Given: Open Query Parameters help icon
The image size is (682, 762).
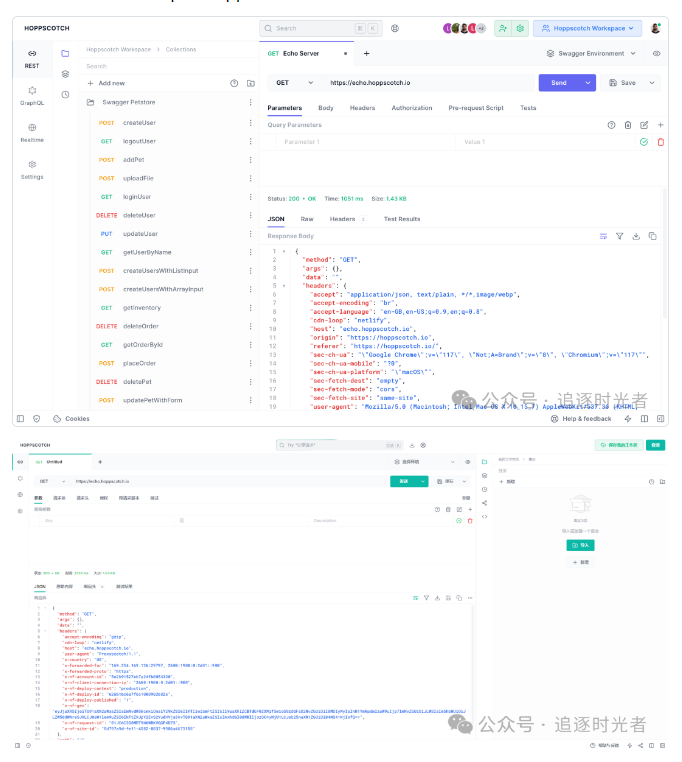Looking at the screenshot, I should point(612,125).
